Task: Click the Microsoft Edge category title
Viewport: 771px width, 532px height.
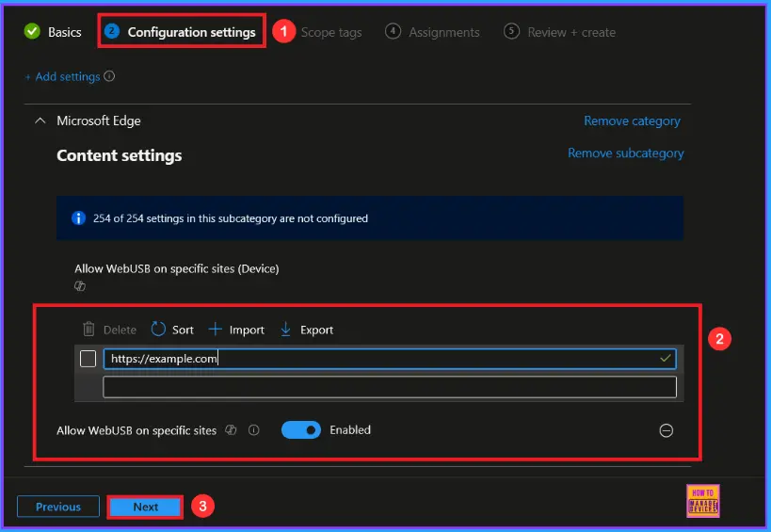Action: [x=98, y=121]
